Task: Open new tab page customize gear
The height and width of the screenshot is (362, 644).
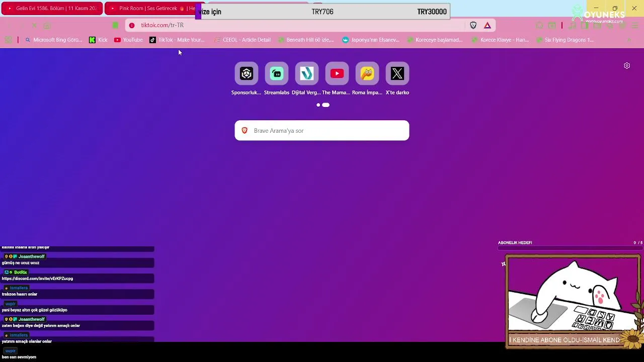Action: 627,66
